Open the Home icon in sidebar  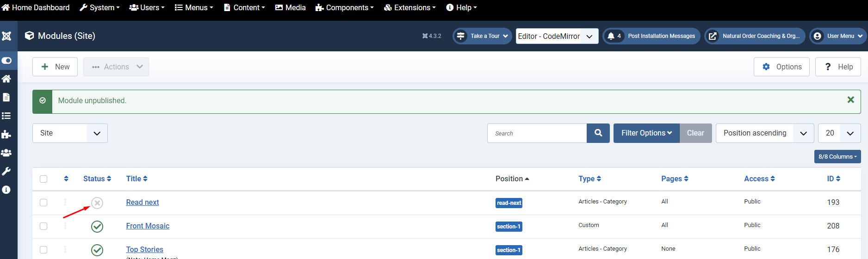point(6,79)
